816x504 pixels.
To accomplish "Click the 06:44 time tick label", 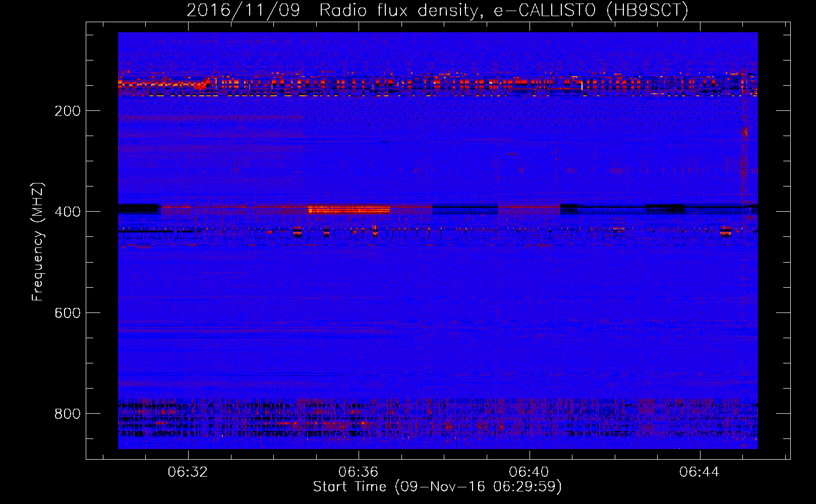I will tap(700, 472).
